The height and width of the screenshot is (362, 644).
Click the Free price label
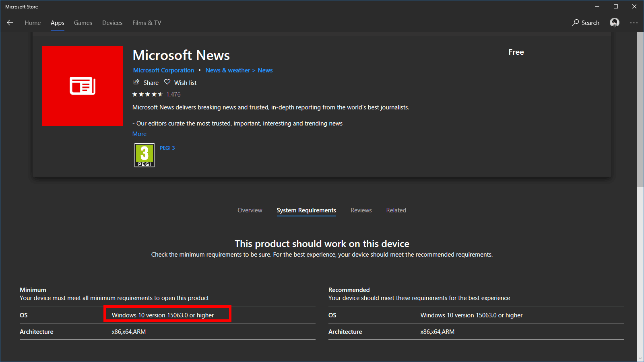516,52
